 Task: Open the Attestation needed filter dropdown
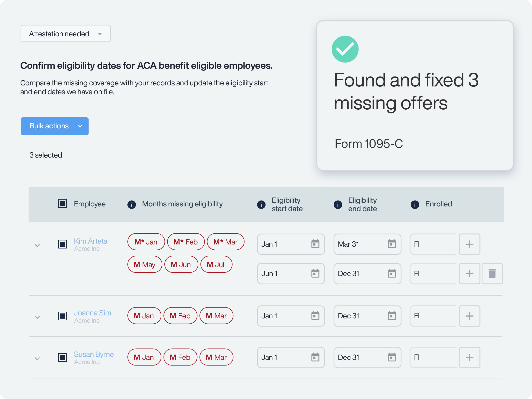[65, 33]
